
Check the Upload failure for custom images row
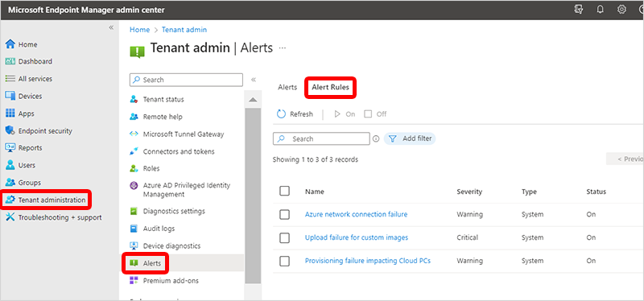point(284,237)
